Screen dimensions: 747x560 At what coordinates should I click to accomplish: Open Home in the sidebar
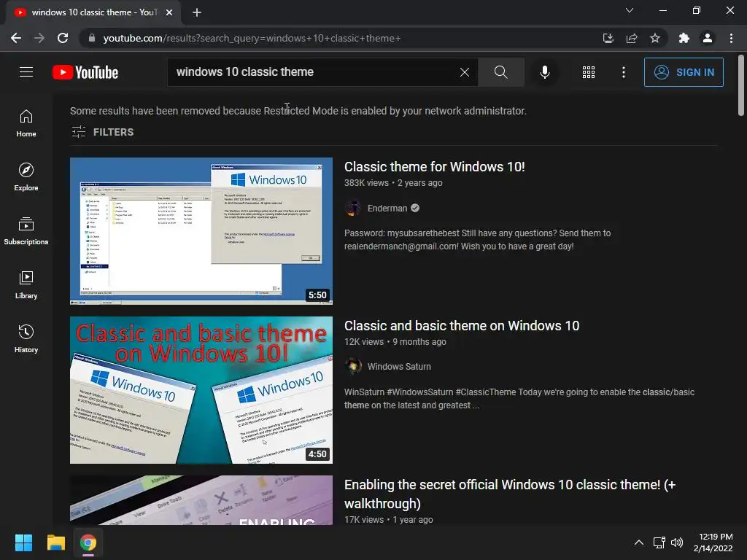(x=26, y=123)
